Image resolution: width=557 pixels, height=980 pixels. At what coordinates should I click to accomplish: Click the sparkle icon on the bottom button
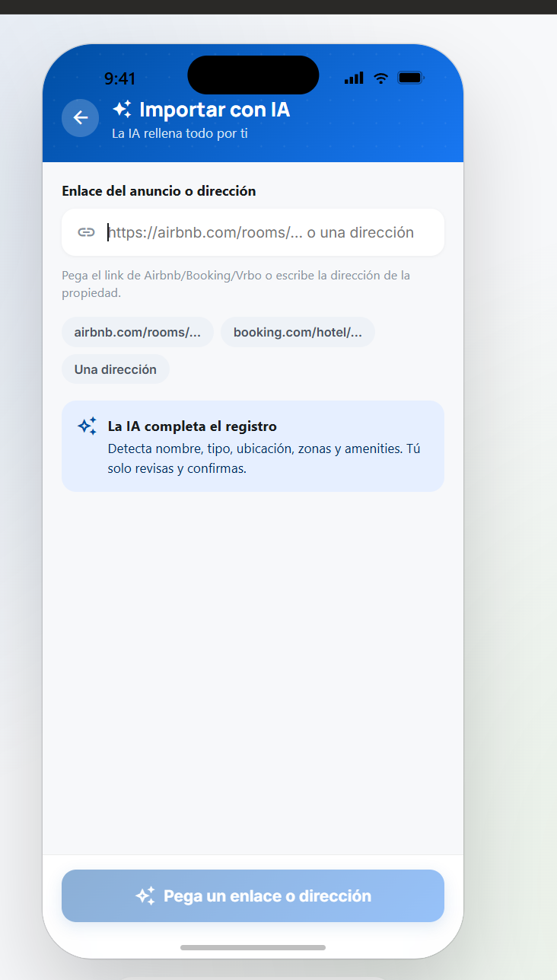click(x=145, y=895)
